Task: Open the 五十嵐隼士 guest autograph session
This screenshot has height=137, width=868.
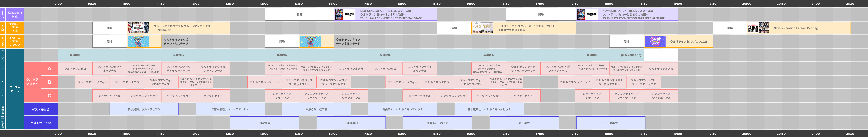Action: tap(611, 123)
